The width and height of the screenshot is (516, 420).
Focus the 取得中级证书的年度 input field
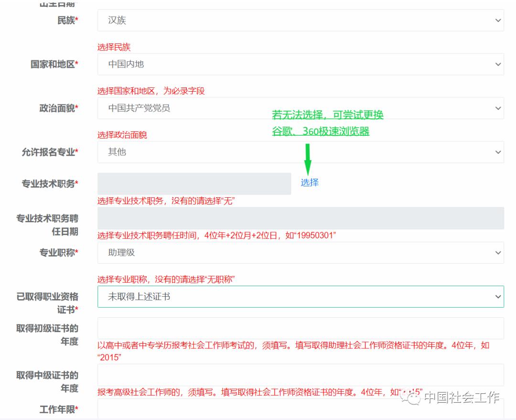(300, 375)
